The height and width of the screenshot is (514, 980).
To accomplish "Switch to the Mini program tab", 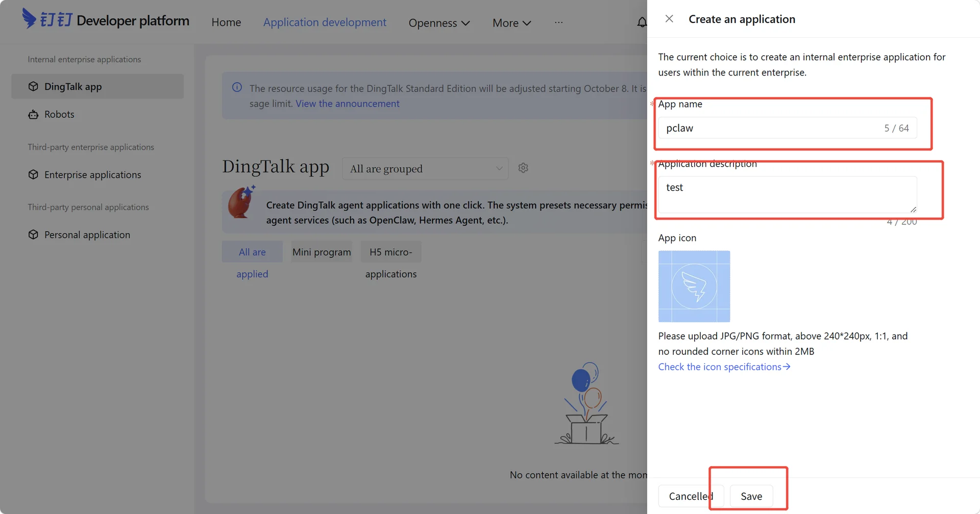I will 322,252.
